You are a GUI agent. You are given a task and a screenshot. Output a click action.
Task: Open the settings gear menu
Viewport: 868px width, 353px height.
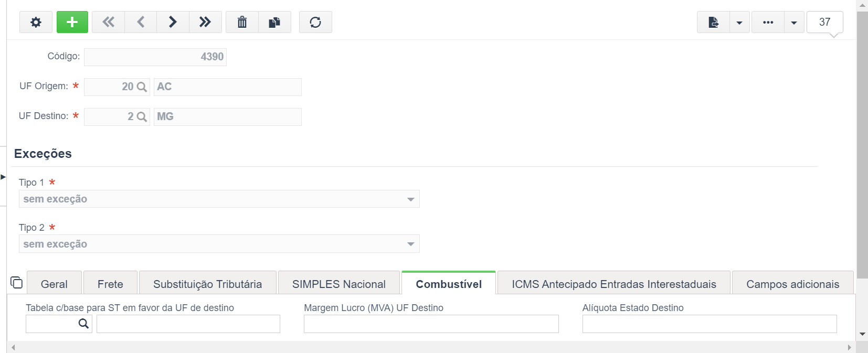click(36, 22)
